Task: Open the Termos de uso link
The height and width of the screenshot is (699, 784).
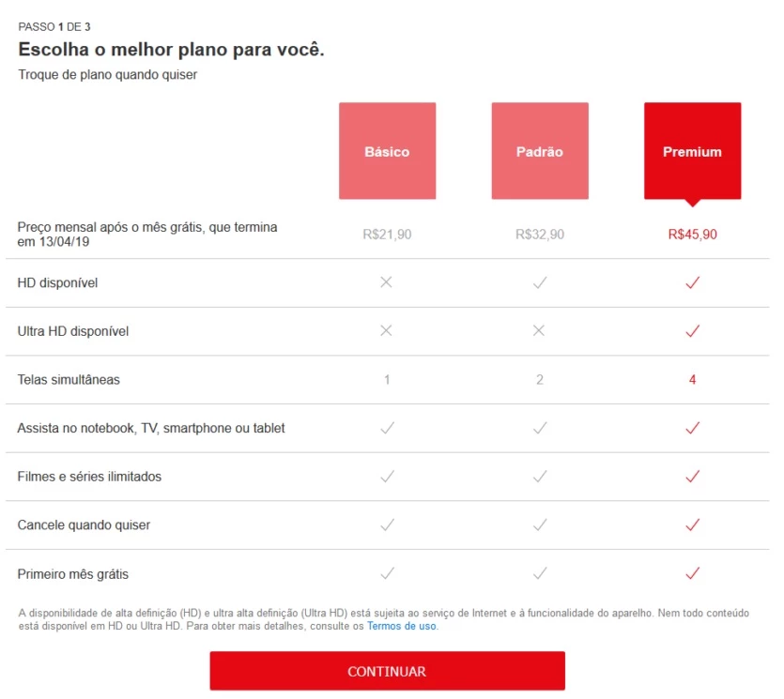Action: tap(402, 626)
